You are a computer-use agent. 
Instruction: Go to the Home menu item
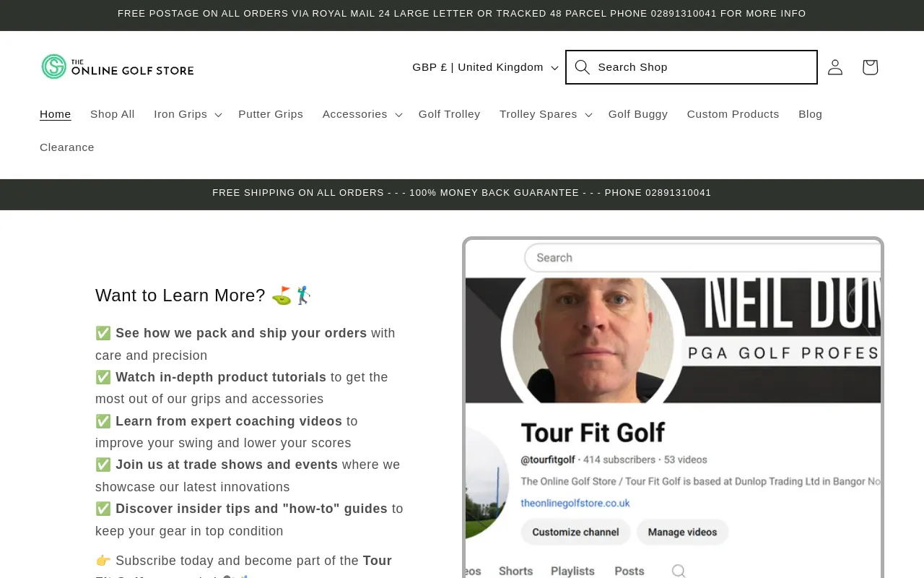(x=56, y=114)
